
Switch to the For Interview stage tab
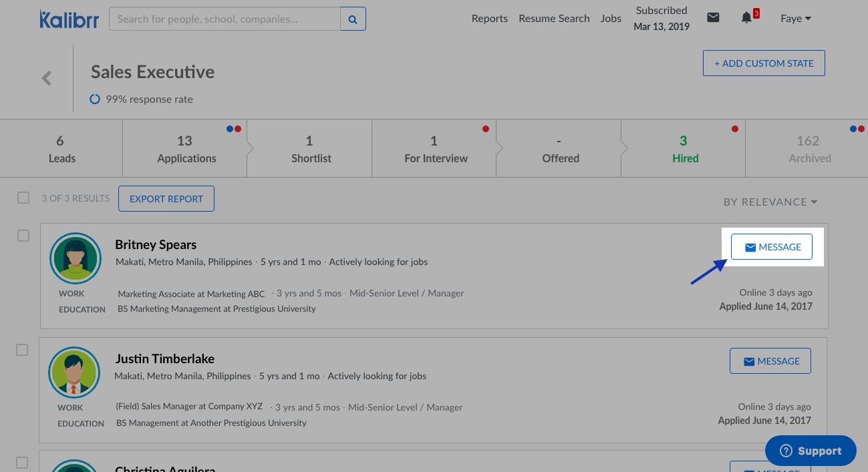(x=435, y=149)
